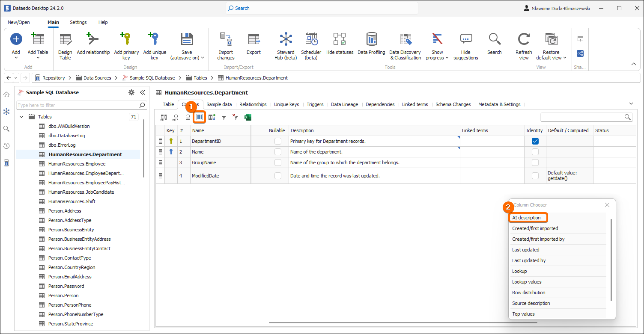Click the Hide suggestions icon
This screenshot has height=334, width=644.
click(x=465, y=39)
